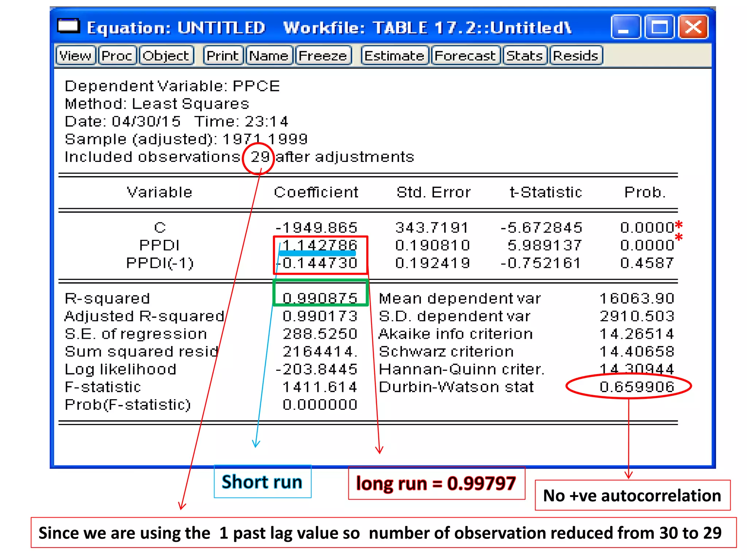Select the Date 04/30/15 line
The height and width of the screenshot is (560, 747).
click(x=177, y=121)
